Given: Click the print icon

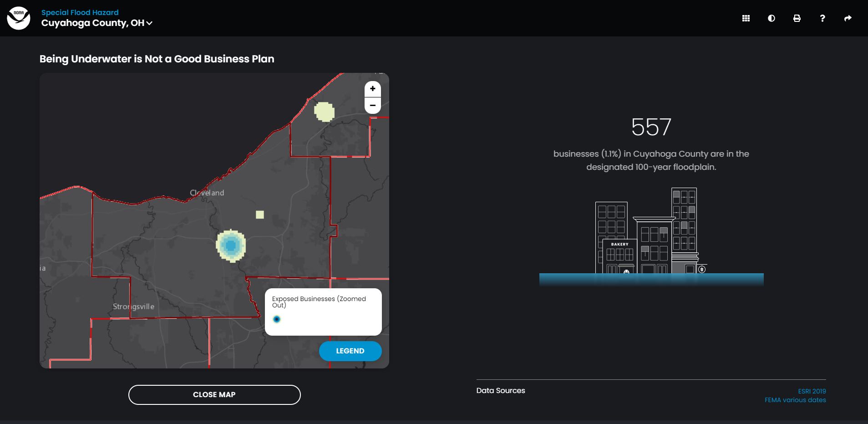Looking at the screenshot, I should pos(797,18).
